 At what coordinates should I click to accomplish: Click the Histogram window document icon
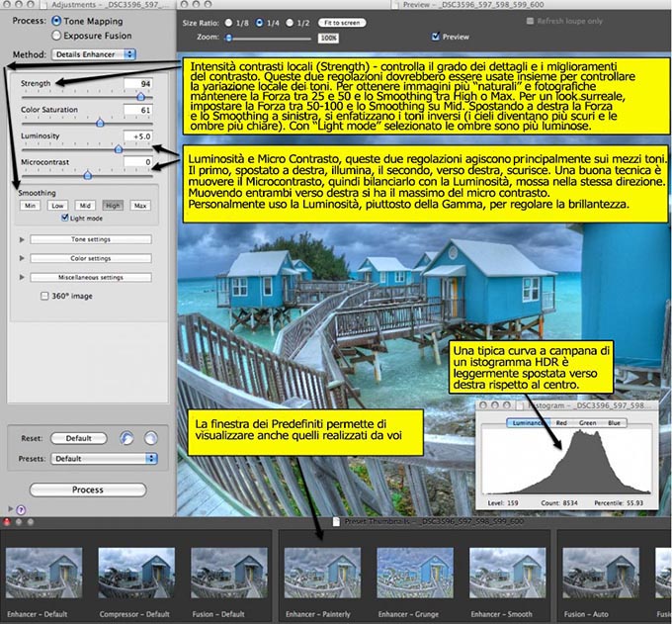pyautogui.click(x=519, y=405)
